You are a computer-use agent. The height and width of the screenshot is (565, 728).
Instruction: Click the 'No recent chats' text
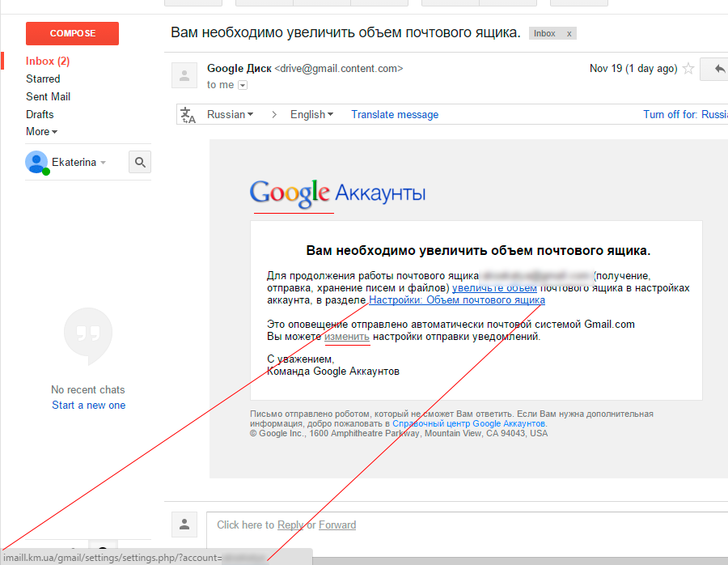87,390
